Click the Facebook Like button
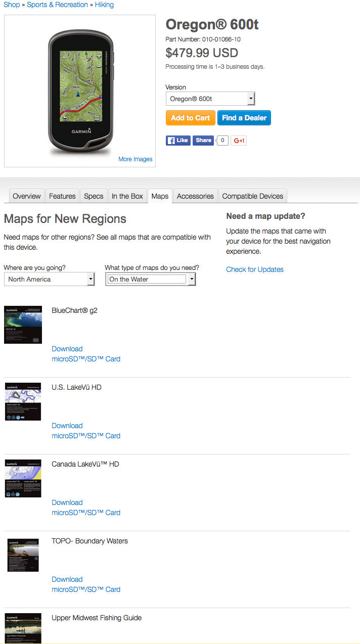 tap(178, 141)
